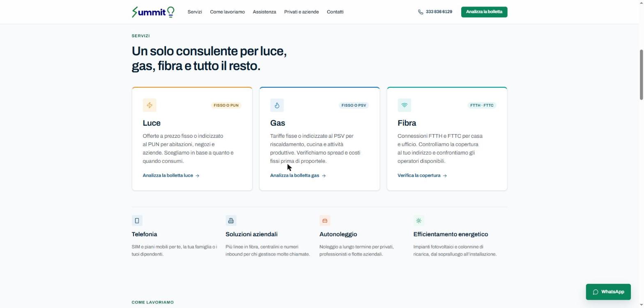Click the Gas card heading

[278, 123]
